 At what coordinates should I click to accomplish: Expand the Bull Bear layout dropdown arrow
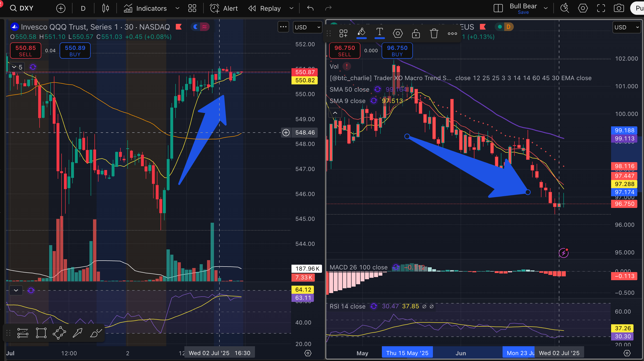(546, 8)
